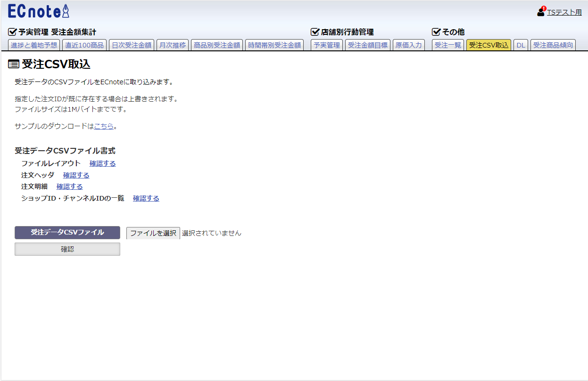Click the 確認 submit button
The image size is (588, 381).
(x=67, y=249)
